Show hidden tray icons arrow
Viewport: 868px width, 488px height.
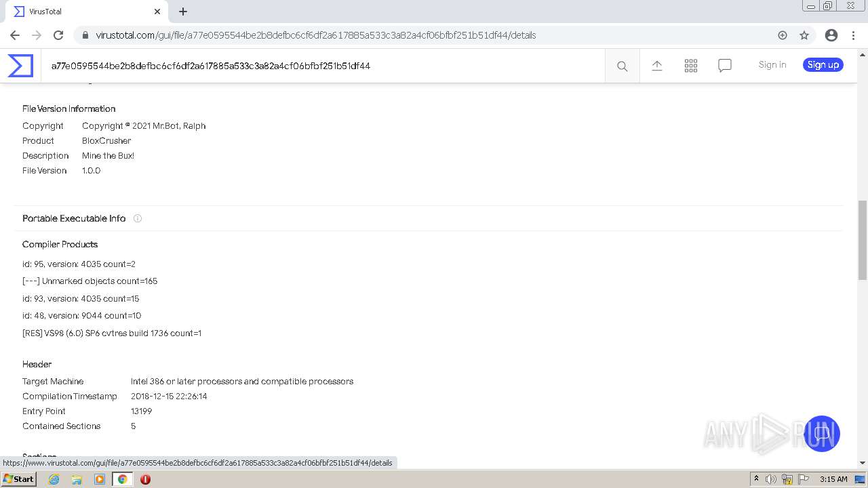point(756,479)
